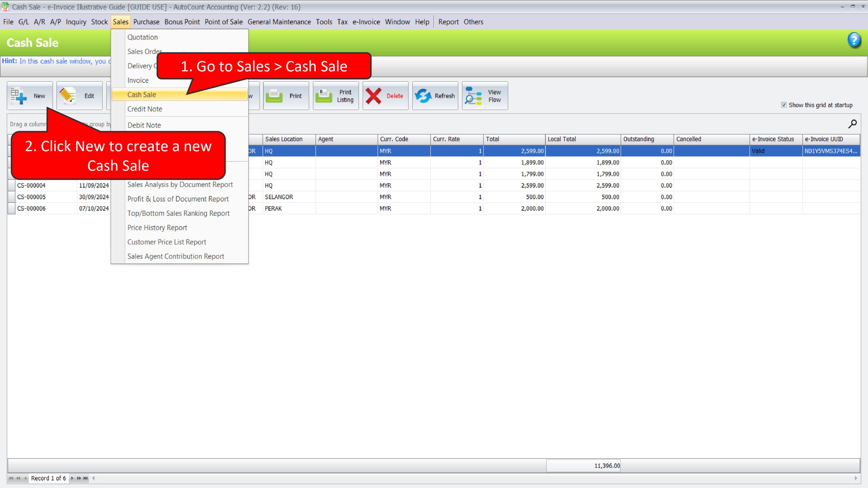The width and height of the screenshot is (868, 488).
Task: Open the Window menu
Action: click(x=397, y=22)
